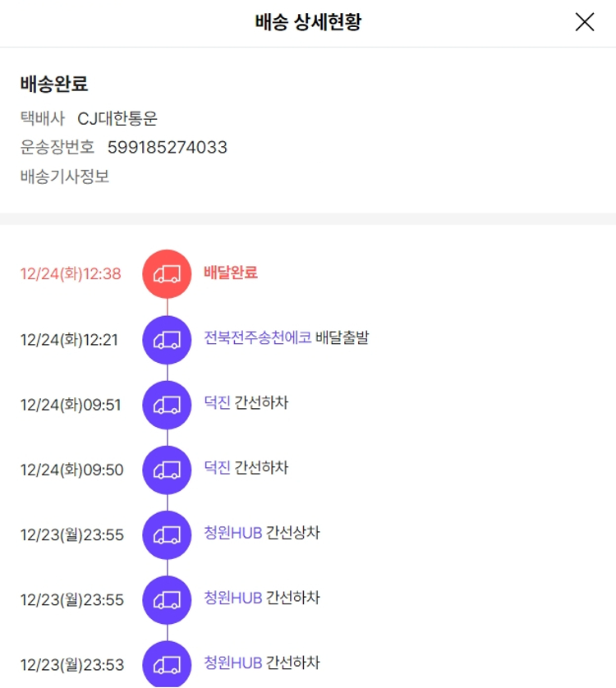
Task: Close the 배송 상세현황 dialog
Action: click(x=585, y=22)
